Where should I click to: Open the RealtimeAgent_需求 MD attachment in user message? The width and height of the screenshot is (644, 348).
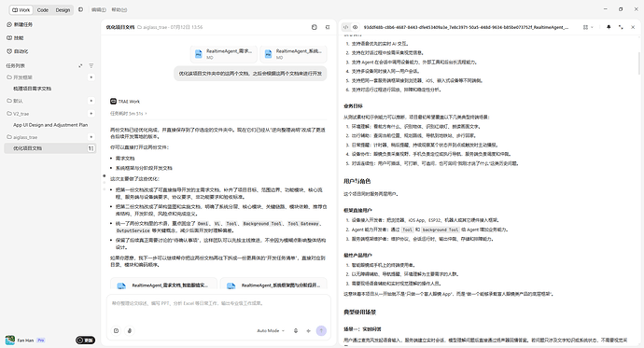(x=224, y=54)
